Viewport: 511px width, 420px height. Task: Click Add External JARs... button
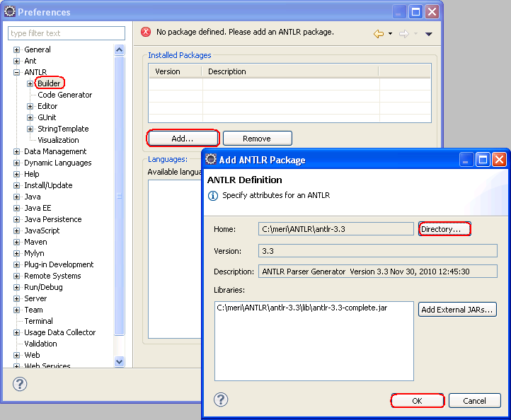pos(457,309)
